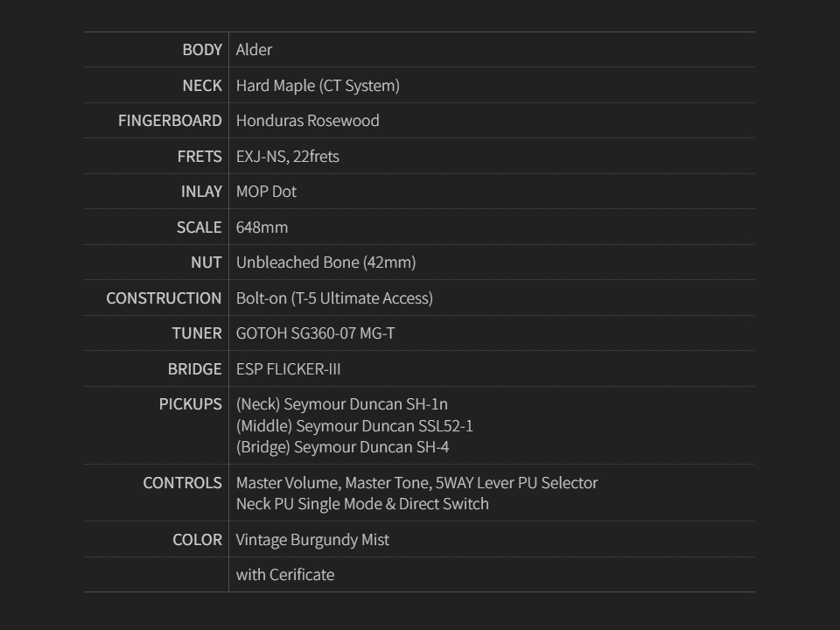
Task: Select the ESP FLICKER-III bridge value
Action: coord(288,369)
